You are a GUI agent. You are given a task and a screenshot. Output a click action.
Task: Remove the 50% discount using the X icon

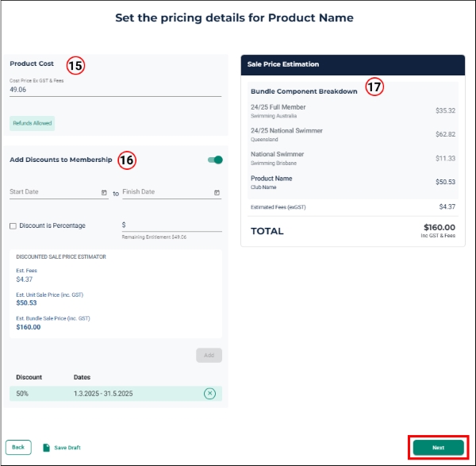point(209,394)
